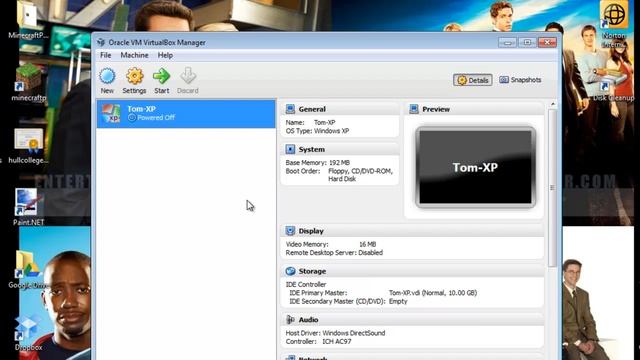
Task: Start the VM with green arrow
Action: (162, 76)
